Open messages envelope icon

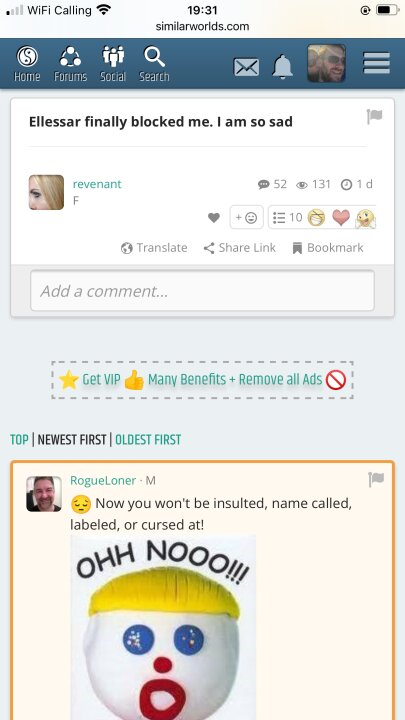246,68
